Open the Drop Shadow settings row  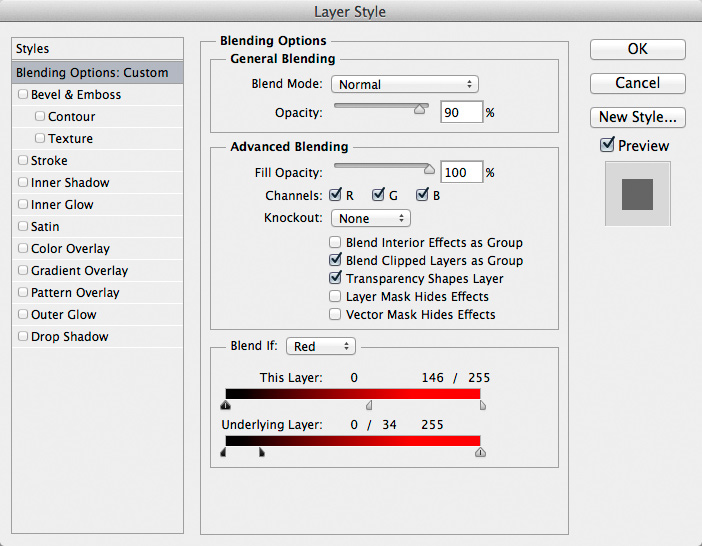pos(97,336)
